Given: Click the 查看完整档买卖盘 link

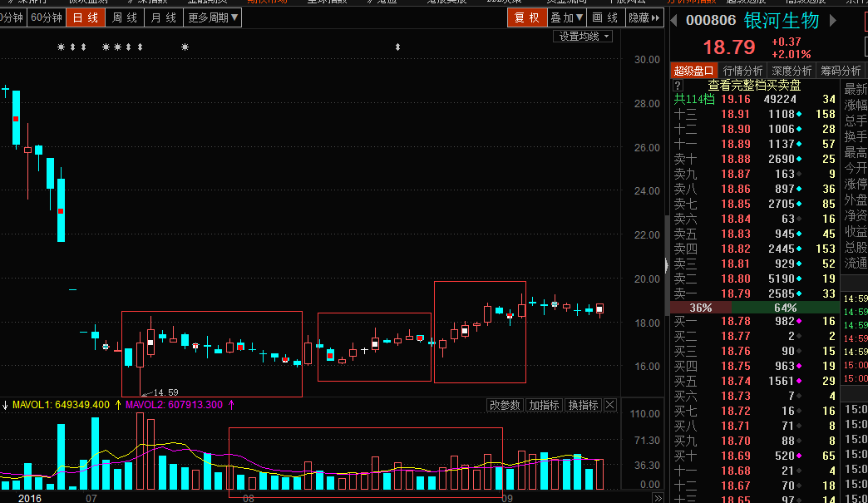Looking at the screenshot, I should coord(754,85).
